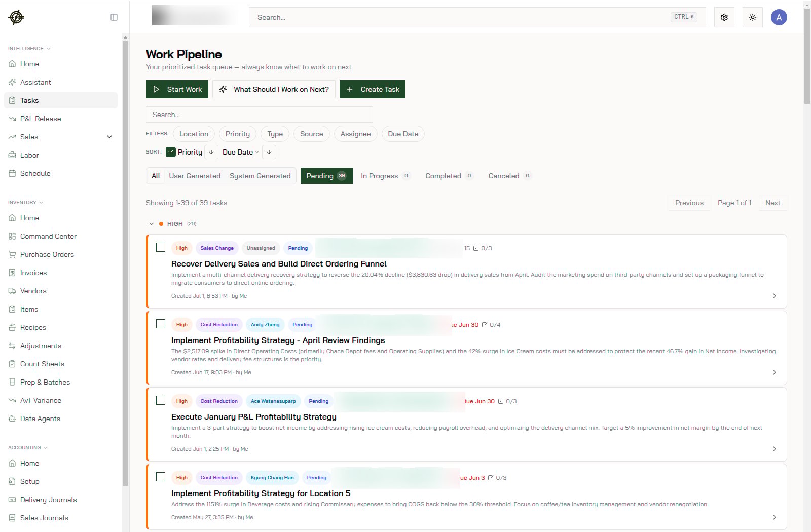
Task: Open Vendors truck sidebar item
Action: (61, 291)
